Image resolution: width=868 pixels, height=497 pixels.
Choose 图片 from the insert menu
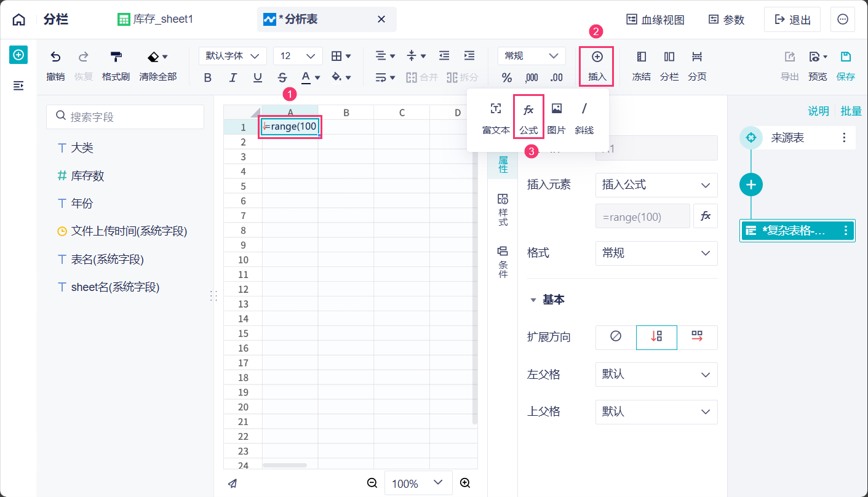(x=557, y=119)
